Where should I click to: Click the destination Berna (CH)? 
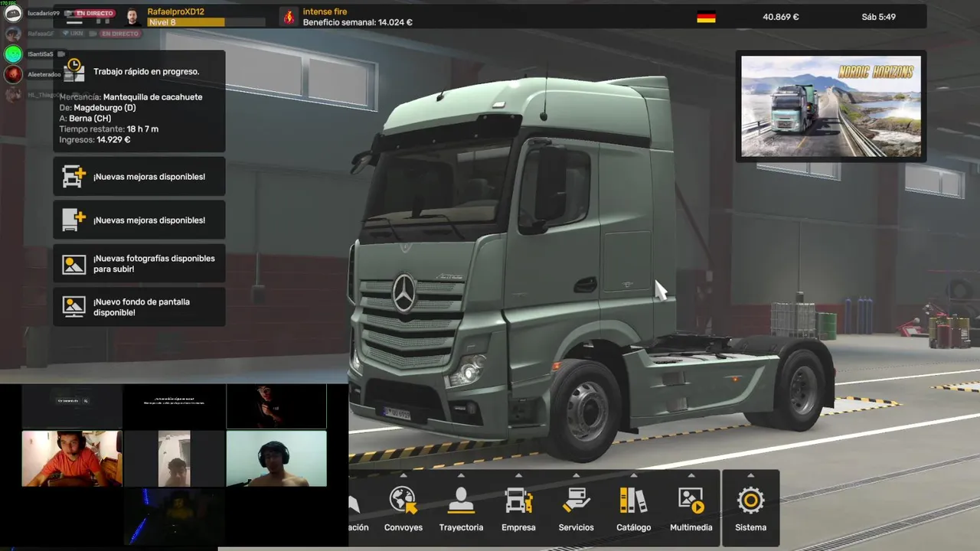click(x=90, y=119)
